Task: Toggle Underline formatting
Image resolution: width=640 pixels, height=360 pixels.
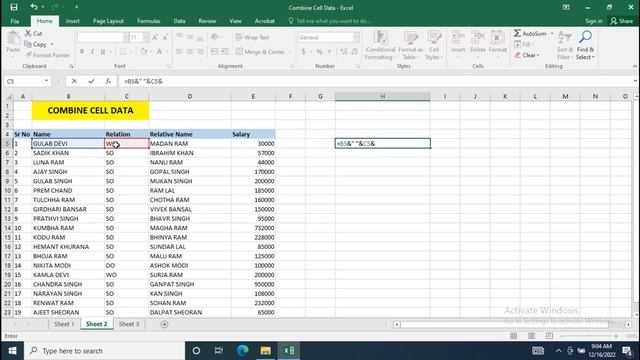Action: pos(102,52)
